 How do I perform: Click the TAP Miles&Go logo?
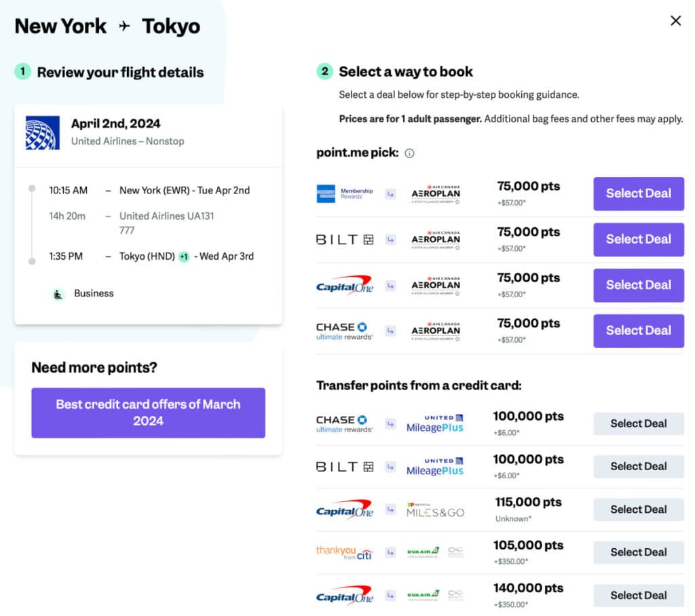(435, 509)
